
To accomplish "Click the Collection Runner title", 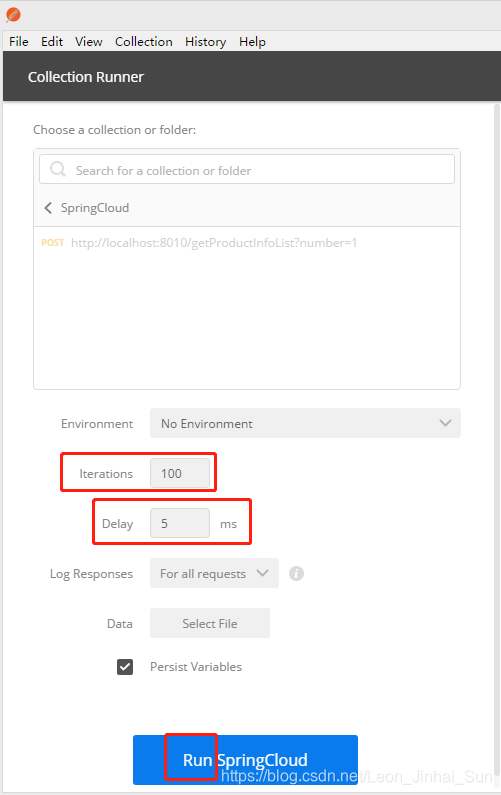I will 86,77.
